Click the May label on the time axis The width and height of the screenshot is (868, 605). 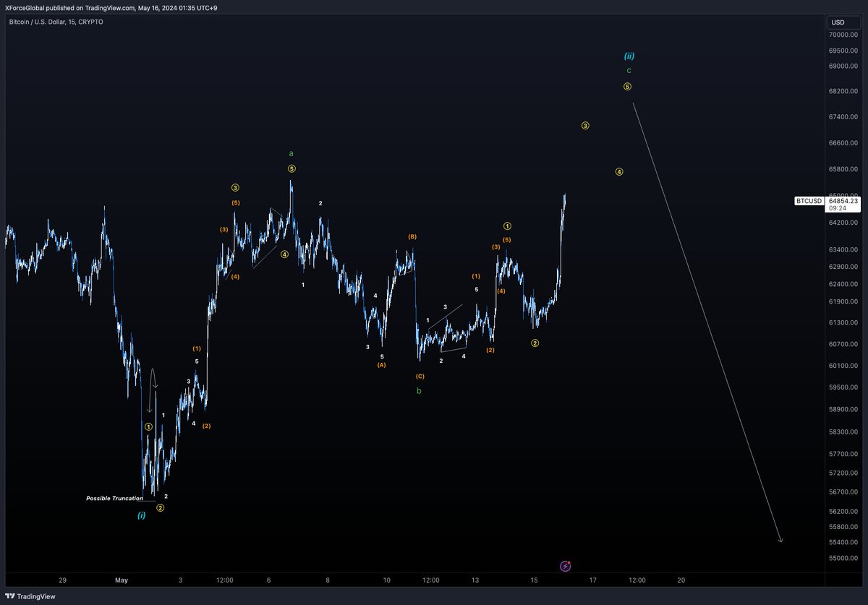tap(121, 580)
